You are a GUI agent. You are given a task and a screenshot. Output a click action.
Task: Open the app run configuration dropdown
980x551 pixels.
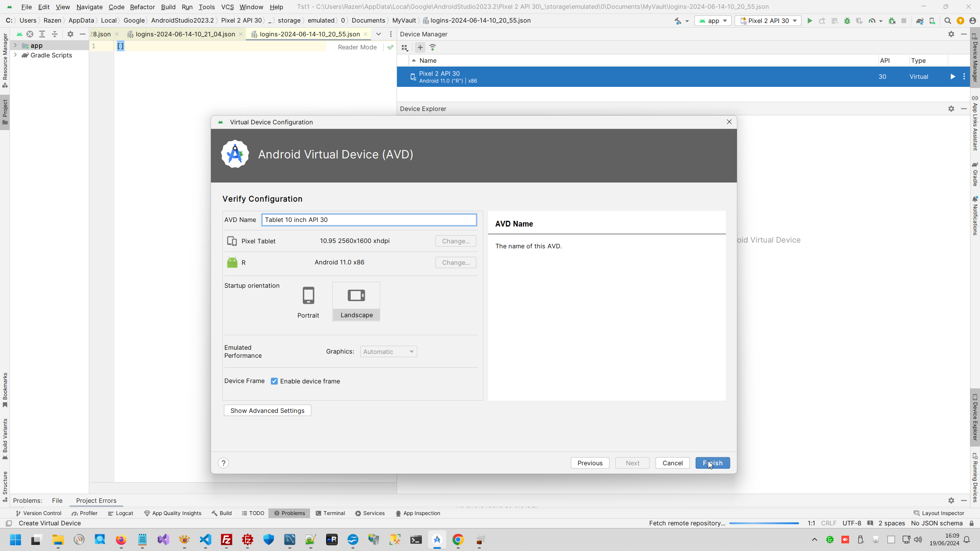point(713,21)
